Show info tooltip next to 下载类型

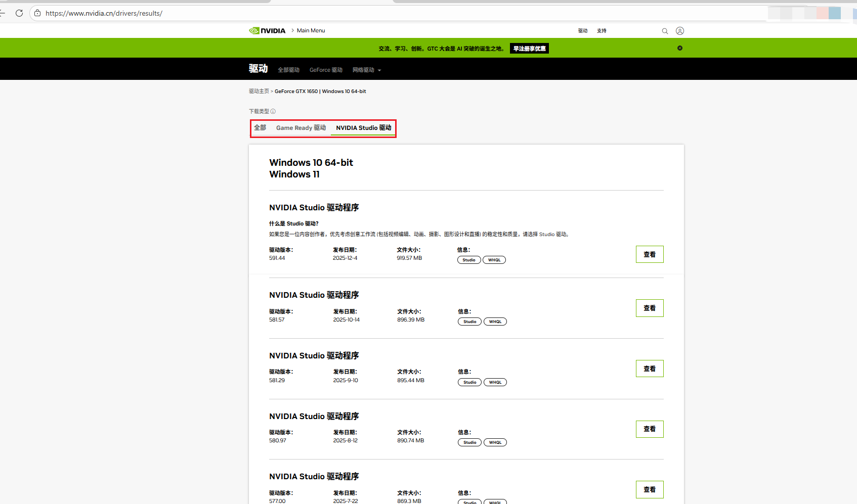pyautogui.click(x=273, y=111)
